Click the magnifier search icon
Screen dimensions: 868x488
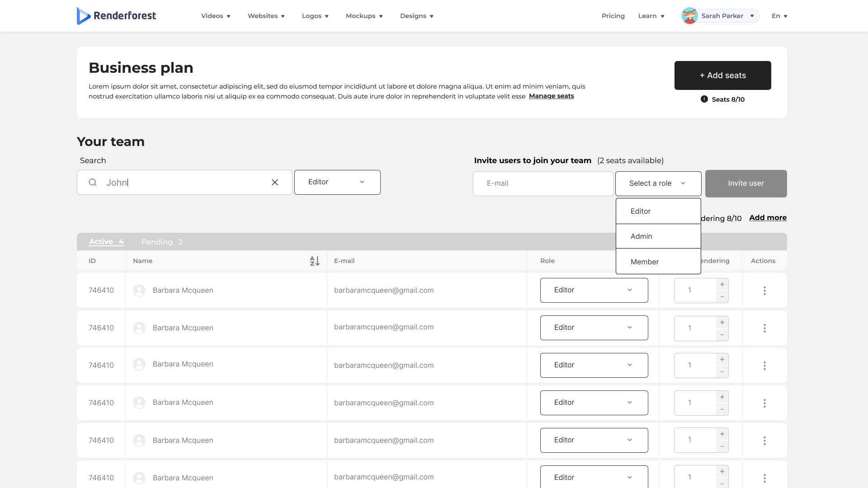click(93, 182)
